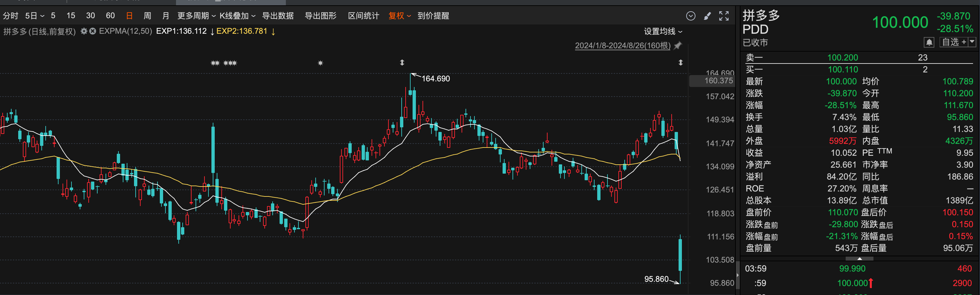Viewport: 980px width, 295px height.
Task: Click the PE TTM value 9.95
Action: click(965, 153)
